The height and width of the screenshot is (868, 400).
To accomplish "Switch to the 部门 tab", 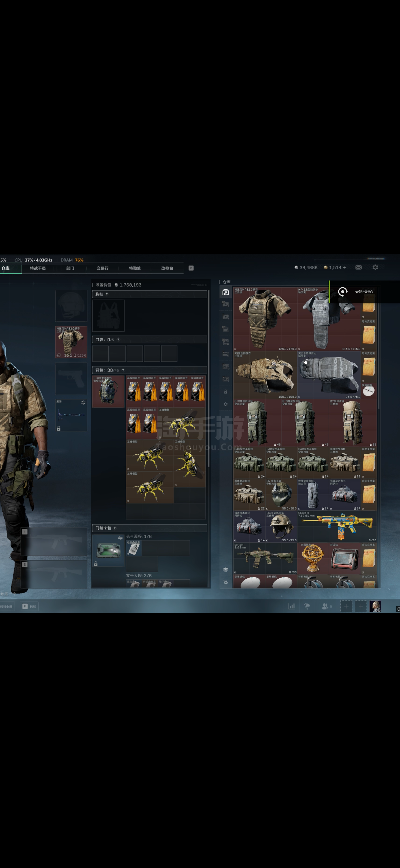I will [x=70, y=268].
